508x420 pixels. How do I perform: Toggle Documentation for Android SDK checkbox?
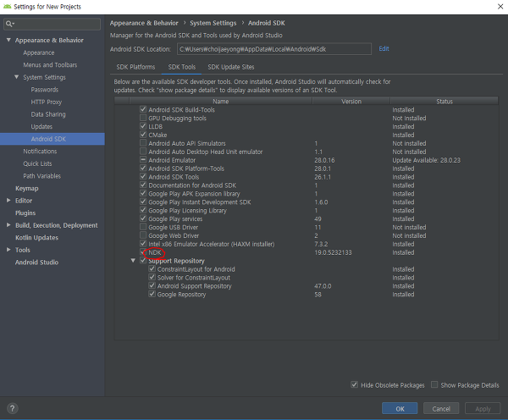pyautogui.click(x=143, y=185)
